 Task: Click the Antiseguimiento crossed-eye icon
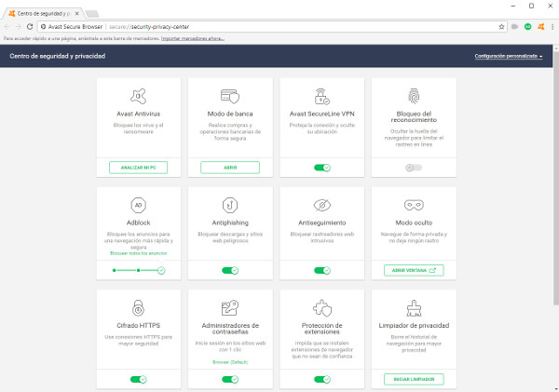(x=321, y=204)
